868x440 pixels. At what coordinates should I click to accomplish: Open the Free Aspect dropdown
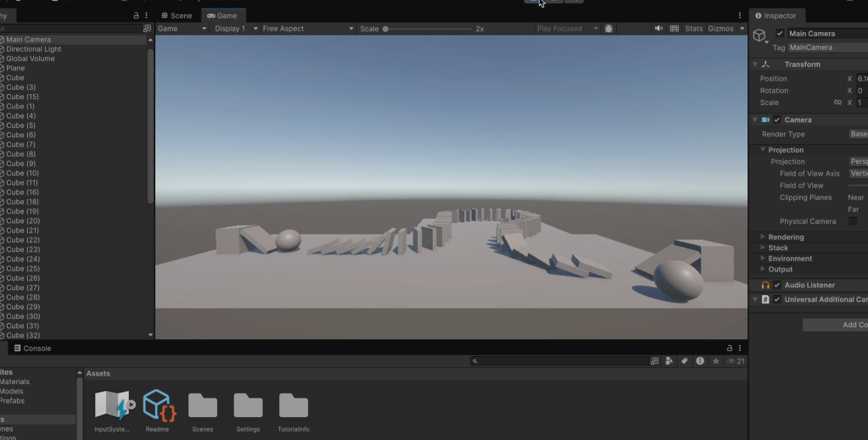[307, 29]
